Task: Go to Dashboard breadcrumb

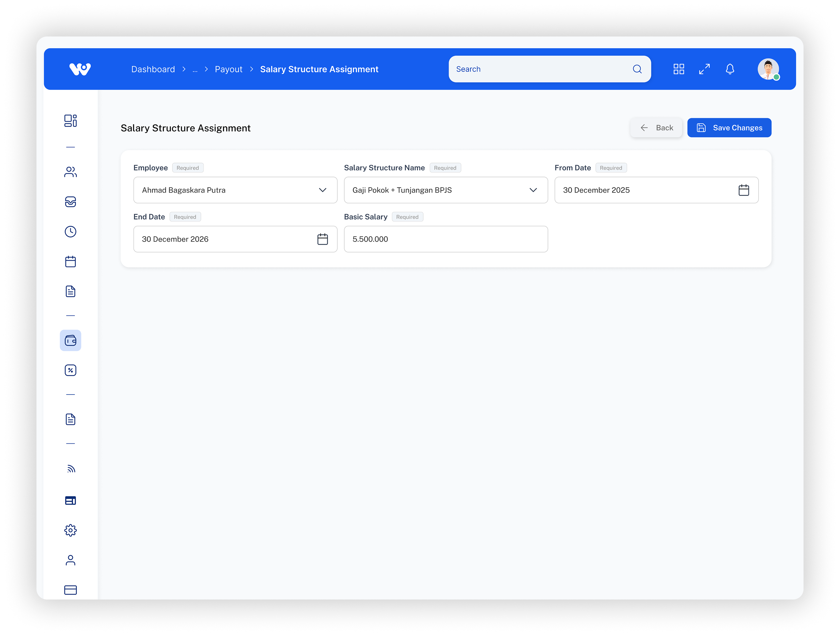Action: tap(153, 69)
